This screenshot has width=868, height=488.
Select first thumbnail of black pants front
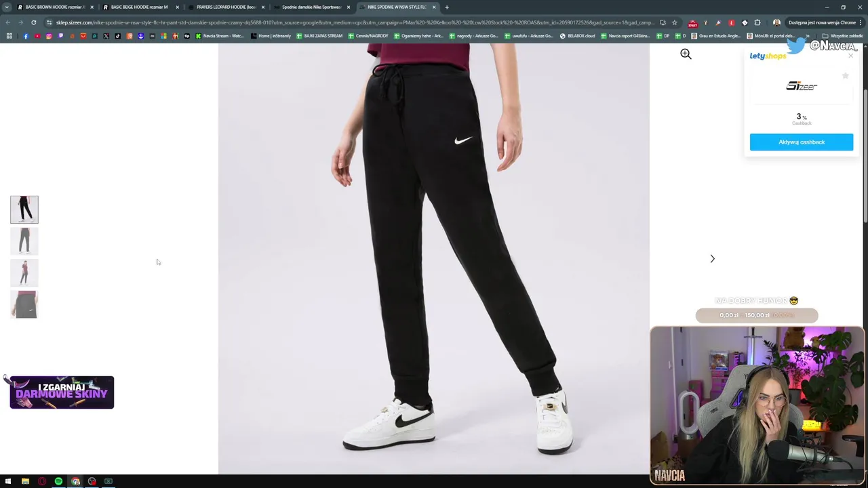[x=24, y=209]
